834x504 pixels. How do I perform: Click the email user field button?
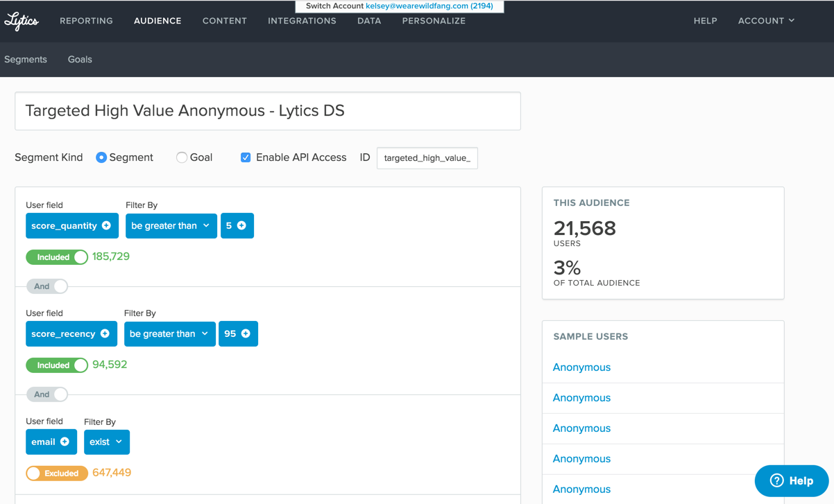click(x=51, y=442)
